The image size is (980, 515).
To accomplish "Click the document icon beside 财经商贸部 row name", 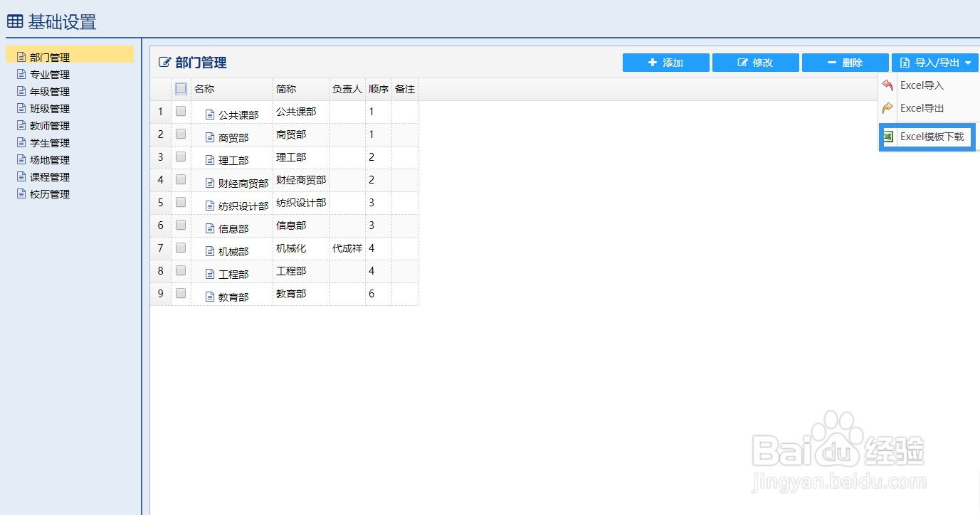I will point(210,183).
